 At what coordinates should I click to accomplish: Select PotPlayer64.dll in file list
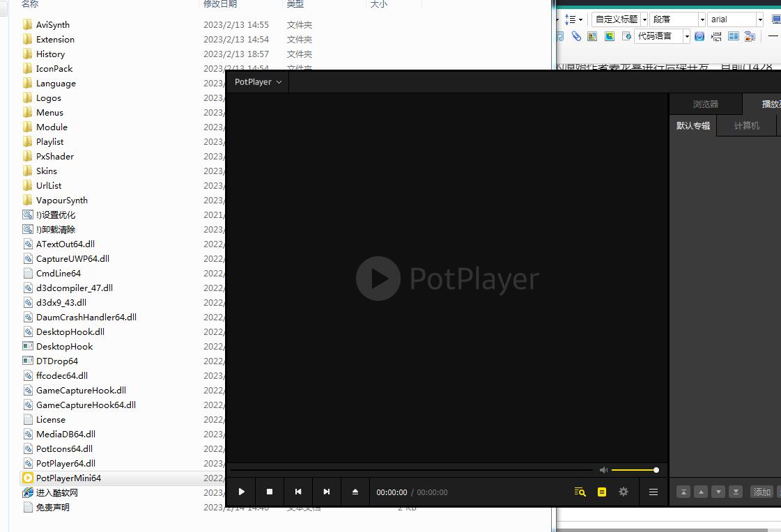65,463
